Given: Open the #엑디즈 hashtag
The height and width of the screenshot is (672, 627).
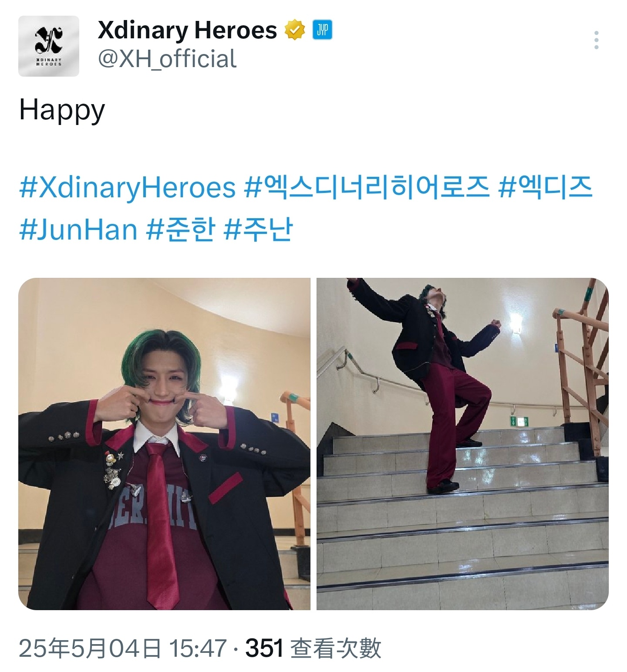Looking at the screenshot, I should 545,188.
